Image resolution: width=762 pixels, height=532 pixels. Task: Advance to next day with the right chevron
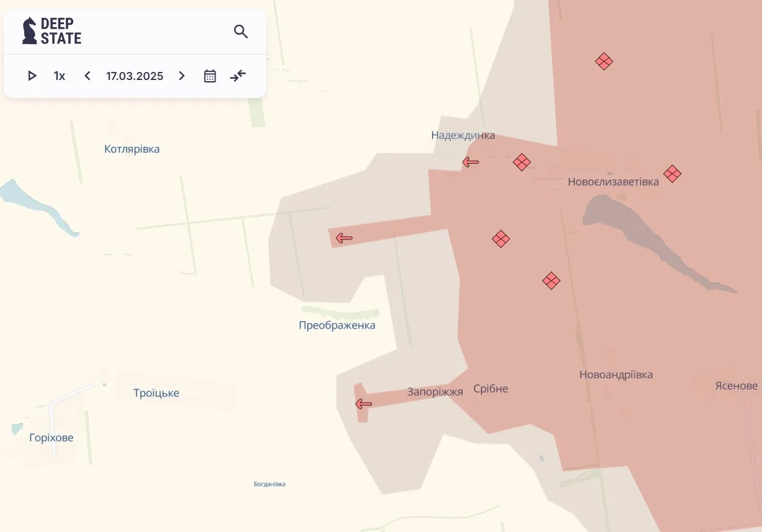182,76
